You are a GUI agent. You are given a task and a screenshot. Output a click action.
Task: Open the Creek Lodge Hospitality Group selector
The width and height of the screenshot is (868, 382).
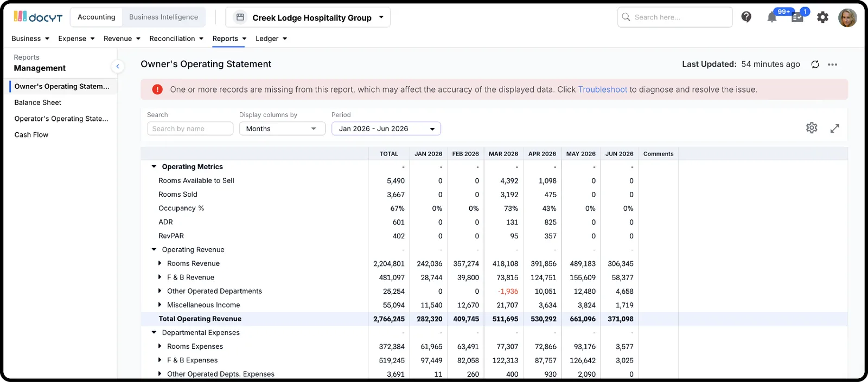[x=308, y=17]
